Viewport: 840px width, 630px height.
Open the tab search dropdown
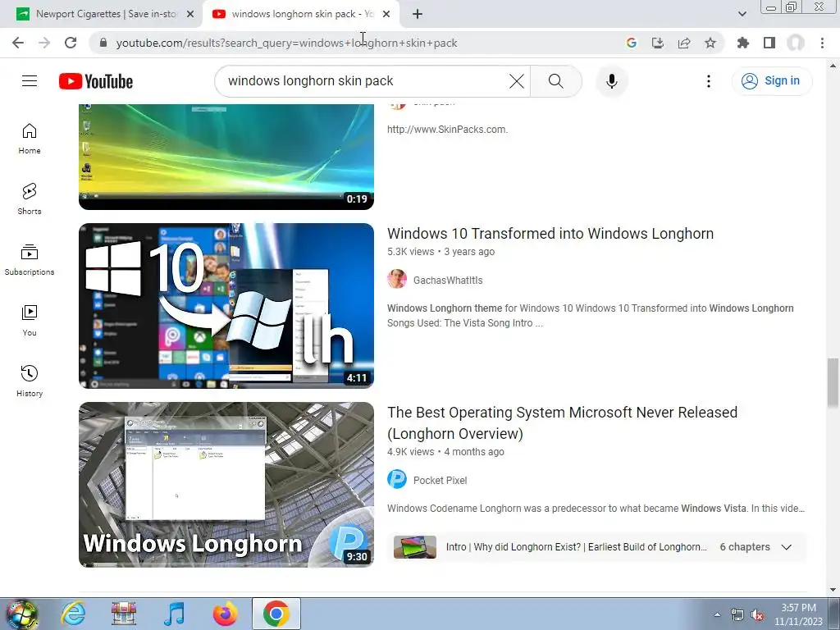(742, 14)
